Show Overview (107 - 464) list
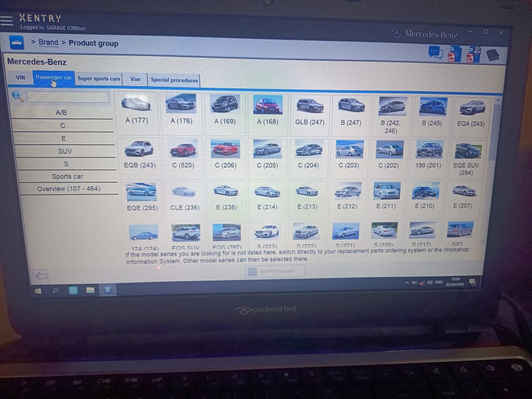Image resolution: width=532 pixels, height=399 pixels. (x=68, y=189)
